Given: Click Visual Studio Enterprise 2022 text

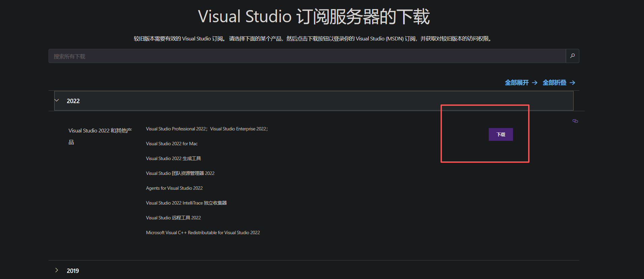Looking at the screenshot, I should [x=238, y=129].
